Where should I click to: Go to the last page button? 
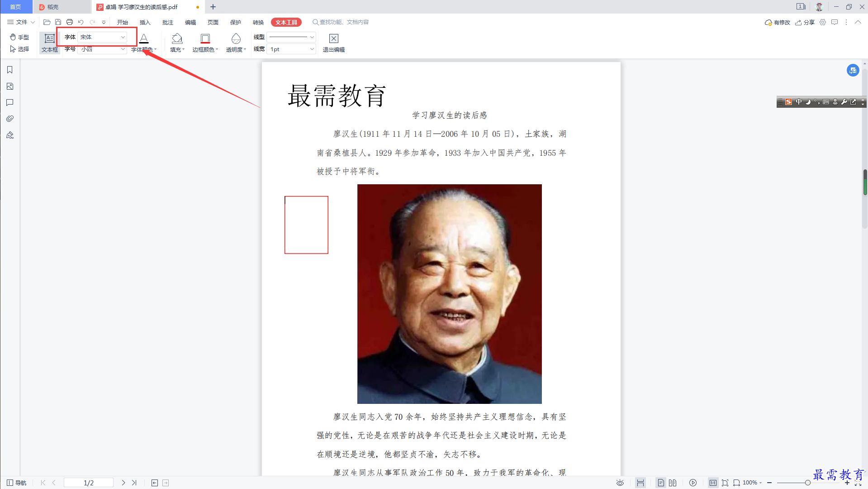click(x=134, y=483)
